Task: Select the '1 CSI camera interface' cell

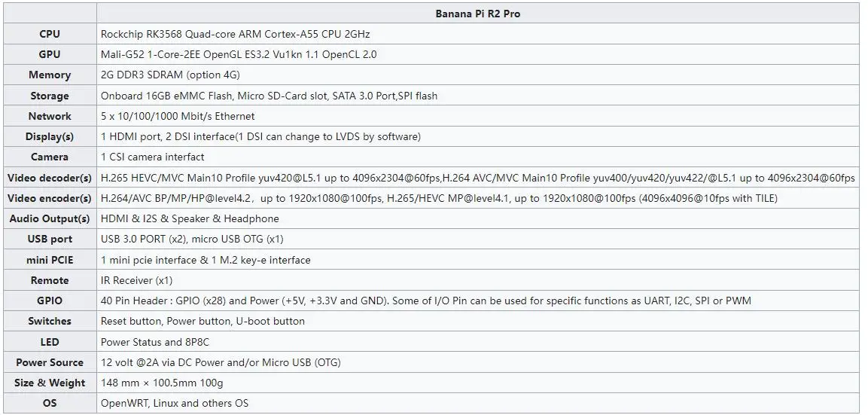Action: tap(478, 157)
